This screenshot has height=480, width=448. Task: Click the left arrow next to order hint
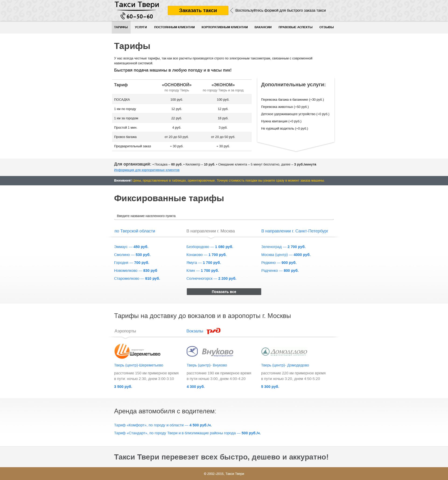[x=232, y=10]
